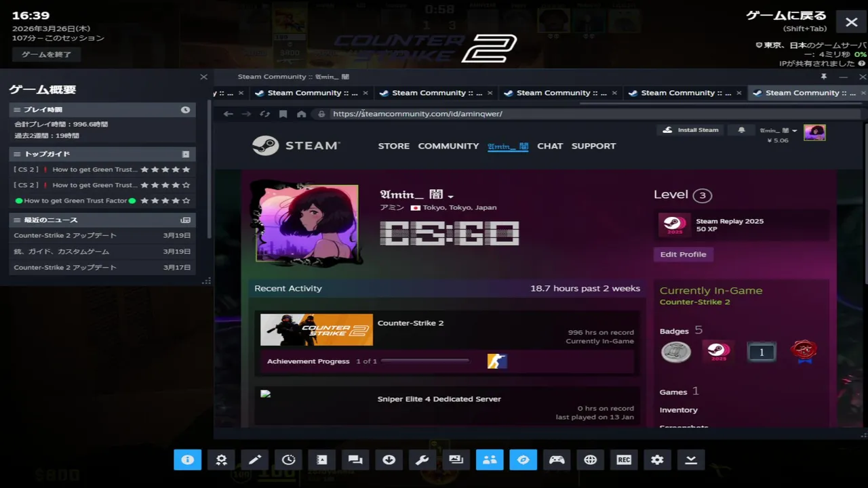Bookmark the current page

283,114
